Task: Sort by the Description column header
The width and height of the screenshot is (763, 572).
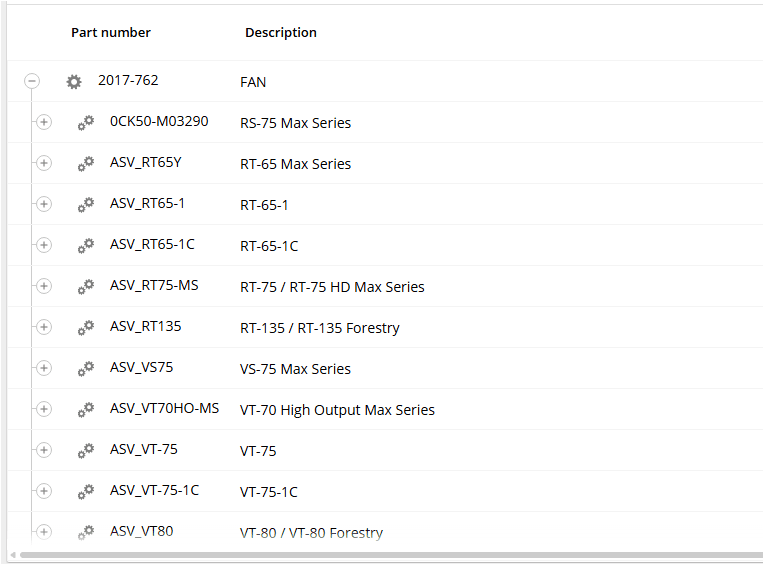Action: click(x=281, y=33)
